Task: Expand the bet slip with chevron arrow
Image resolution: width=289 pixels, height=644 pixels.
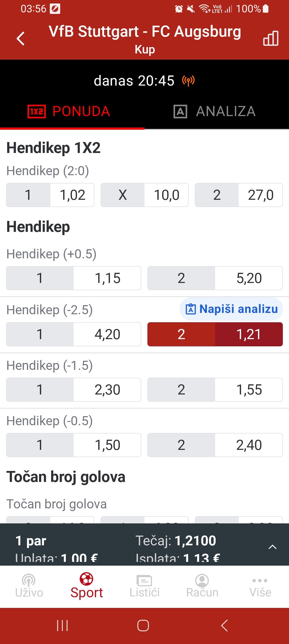Action: coord(272,547)
